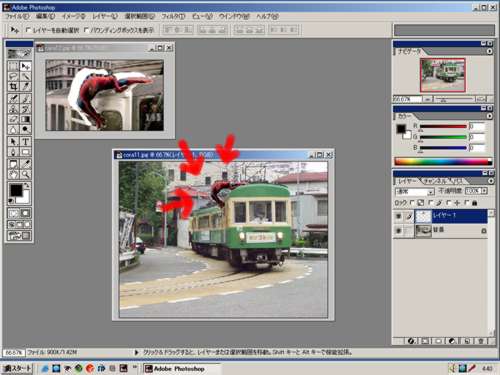Click the Windows Start button
Viewport: 500px width, 375px height.
point(17,369)
